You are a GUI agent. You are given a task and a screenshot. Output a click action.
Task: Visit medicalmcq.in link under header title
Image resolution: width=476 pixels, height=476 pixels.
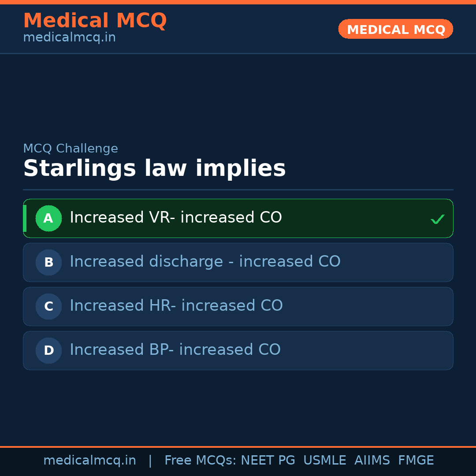point(69,38)
